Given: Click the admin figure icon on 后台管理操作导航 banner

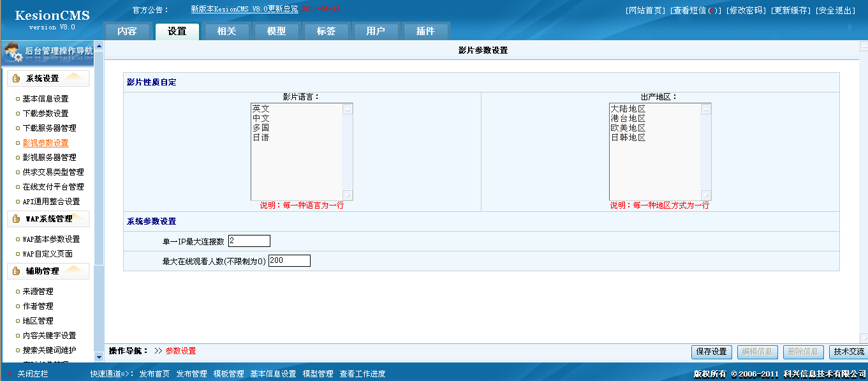Looking at the screenshot, I should (x=14, y=52).
